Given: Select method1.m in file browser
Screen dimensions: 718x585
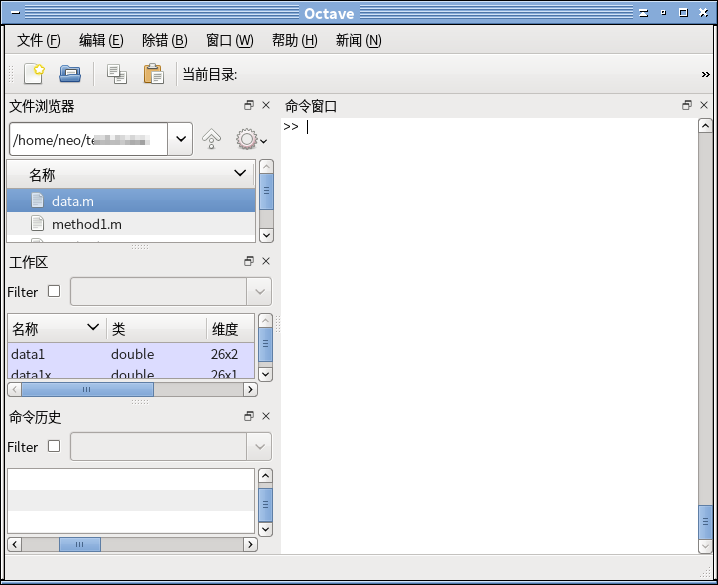Looking at the screenshot, I should click(86, 224).
